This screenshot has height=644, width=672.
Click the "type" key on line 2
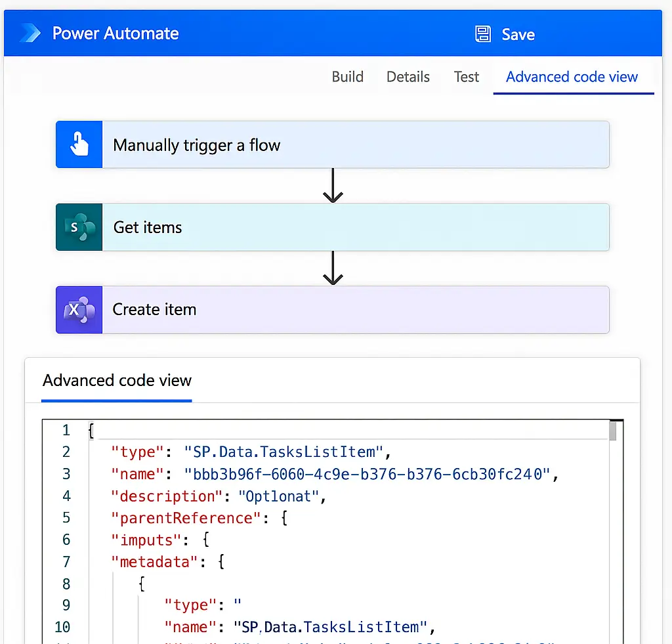[138, 452]
